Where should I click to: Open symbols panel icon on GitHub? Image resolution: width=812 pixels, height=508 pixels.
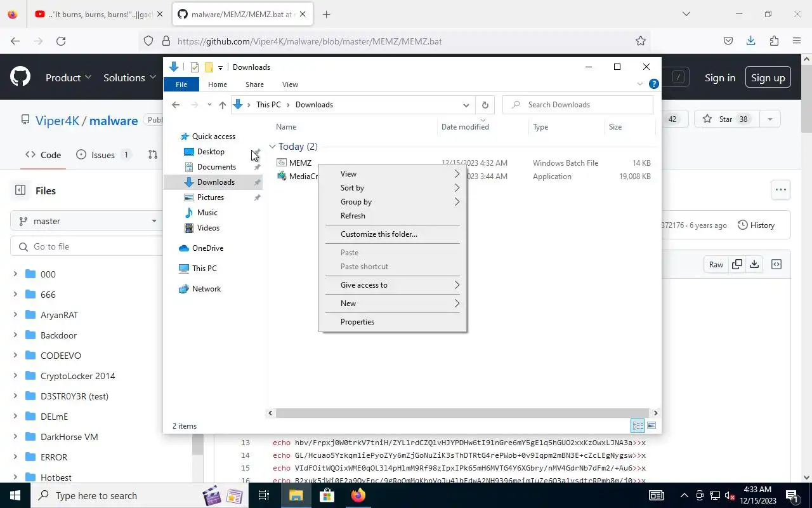coord(776,264)
